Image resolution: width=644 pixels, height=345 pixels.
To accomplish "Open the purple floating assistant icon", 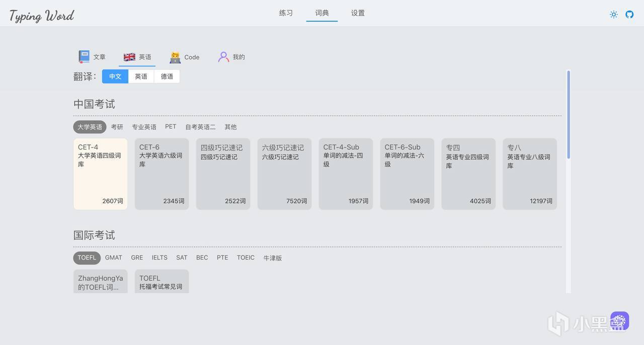I will point(620,321).
